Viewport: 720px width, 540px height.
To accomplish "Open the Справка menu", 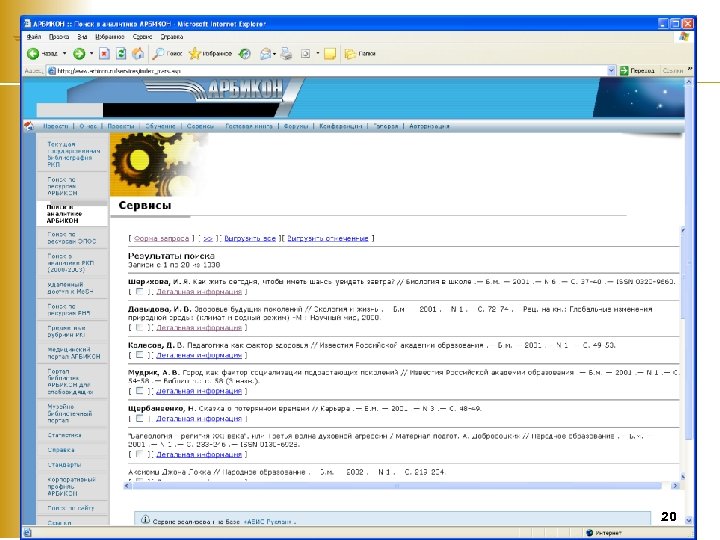I will [172, 37].
